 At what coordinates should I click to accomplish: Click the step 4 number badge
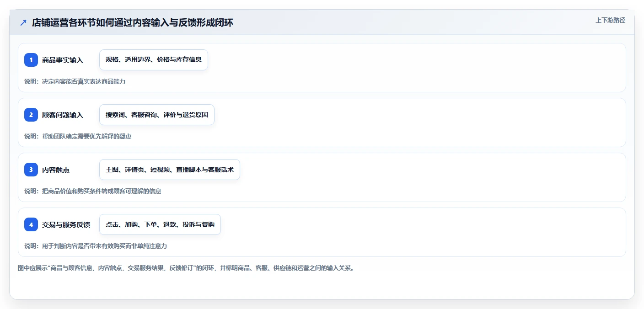click(x=31, y=224)
